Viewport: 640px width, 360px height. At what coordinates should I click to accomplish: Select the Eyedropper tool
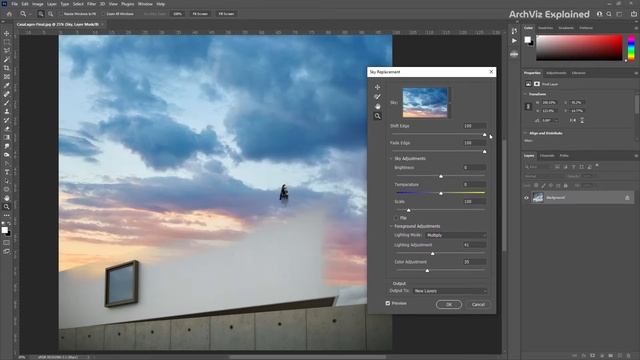7,85
